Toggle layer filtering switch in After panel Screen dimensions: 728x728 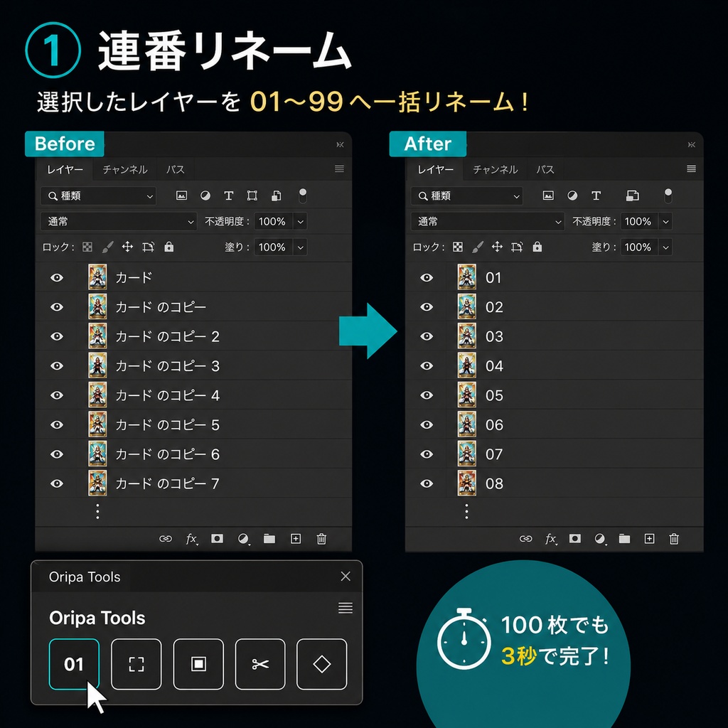[x=668, y=196]
